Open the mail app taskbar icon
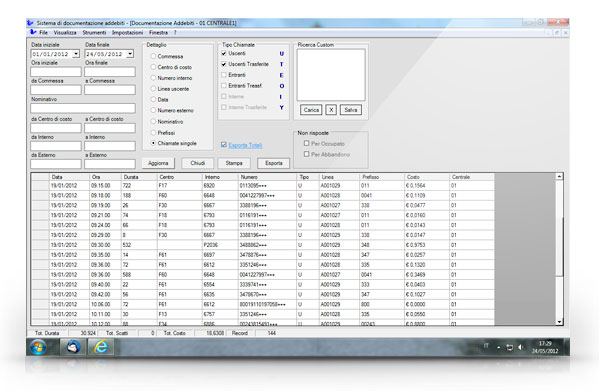Screen dimensions: 600x391 coord(73,347)
